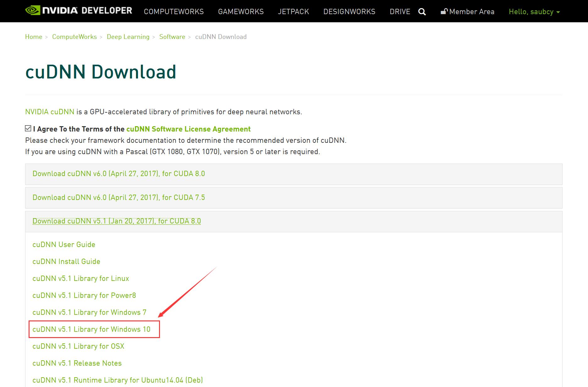Collapse cuDNN v5.1 for CUDA 8.0 section
588x387 pixels.
click(116, 221)
